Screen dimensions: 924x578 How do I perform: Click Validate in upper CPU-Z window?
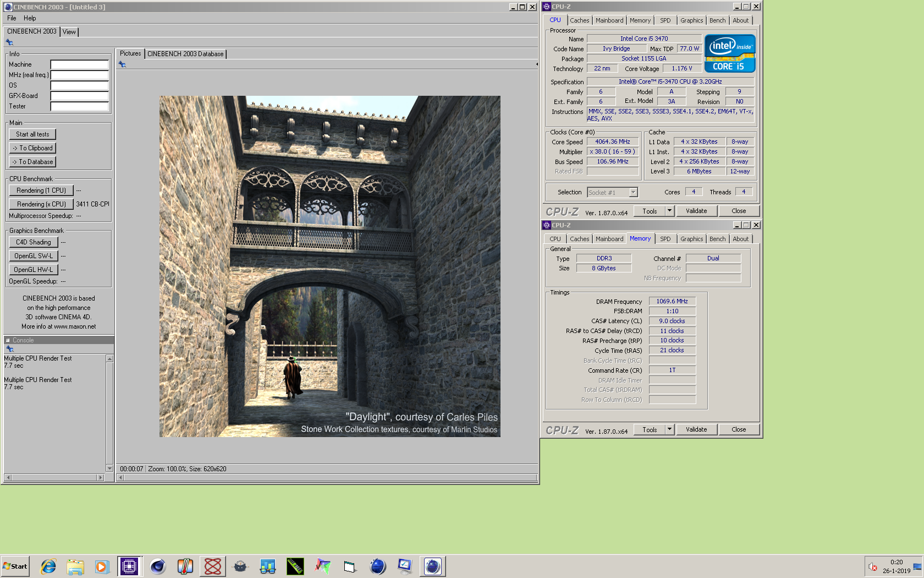tap(696, 211)
